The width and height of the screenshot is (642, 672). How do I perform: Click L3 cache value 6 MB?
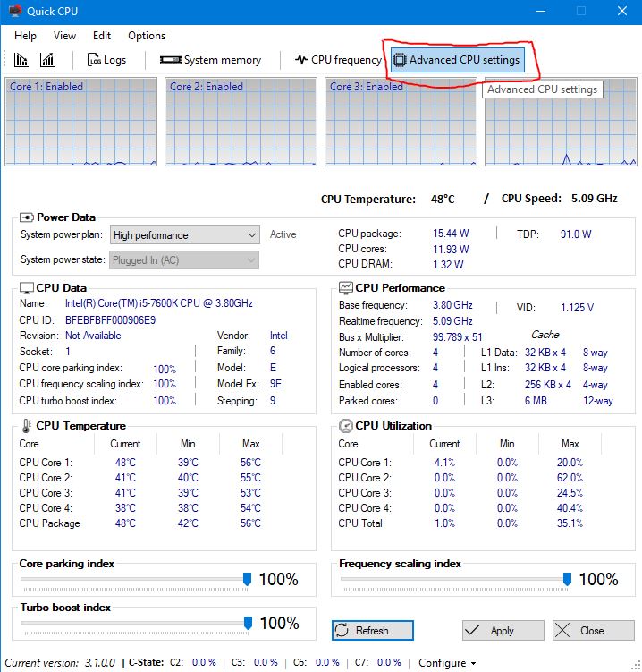click(x=536, y=401)
